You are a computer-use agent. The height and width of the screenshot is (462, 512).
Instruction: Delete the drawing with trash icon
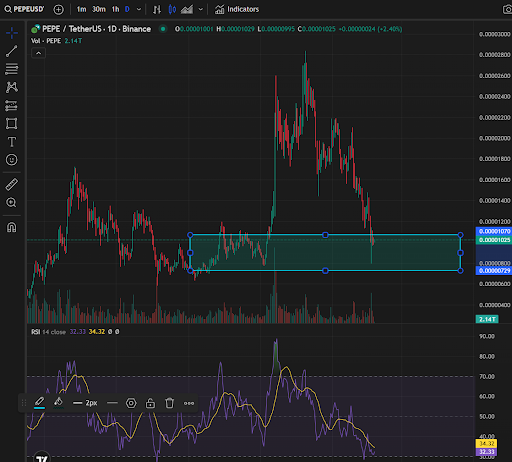tap(169, 403)
